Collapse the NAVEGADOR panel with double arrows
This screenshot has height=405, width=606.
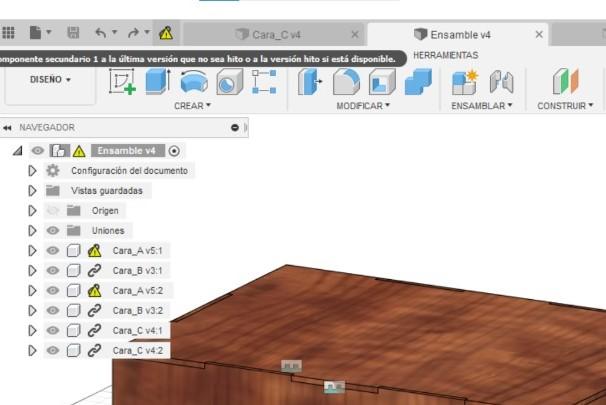[7, 128]
